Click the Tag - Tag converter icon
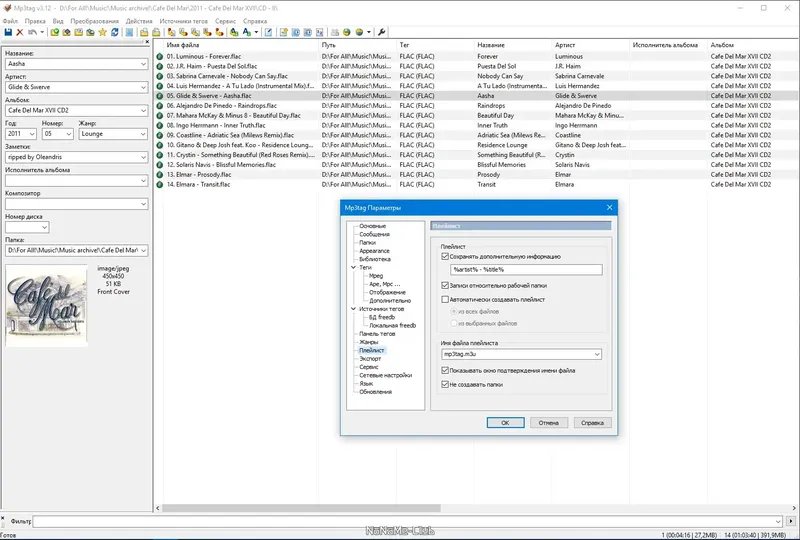The image size is (800, 540). pyautogui.click(x=219, y=32)
